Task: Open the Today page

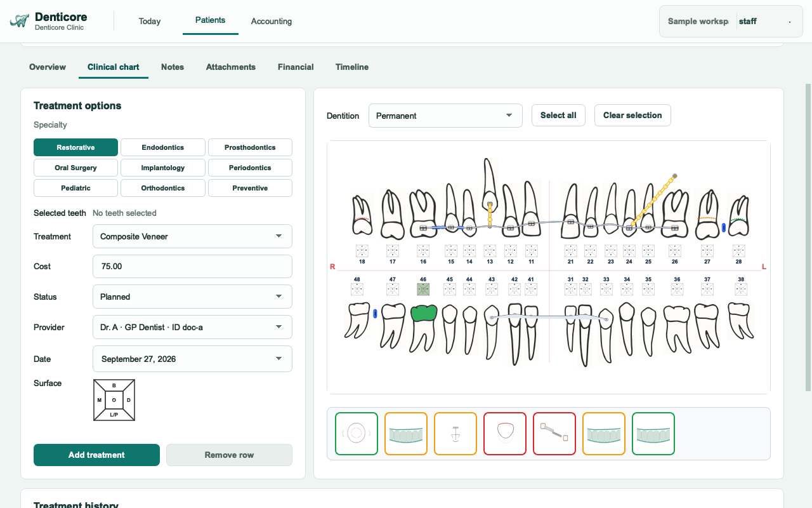Action: 150,21
